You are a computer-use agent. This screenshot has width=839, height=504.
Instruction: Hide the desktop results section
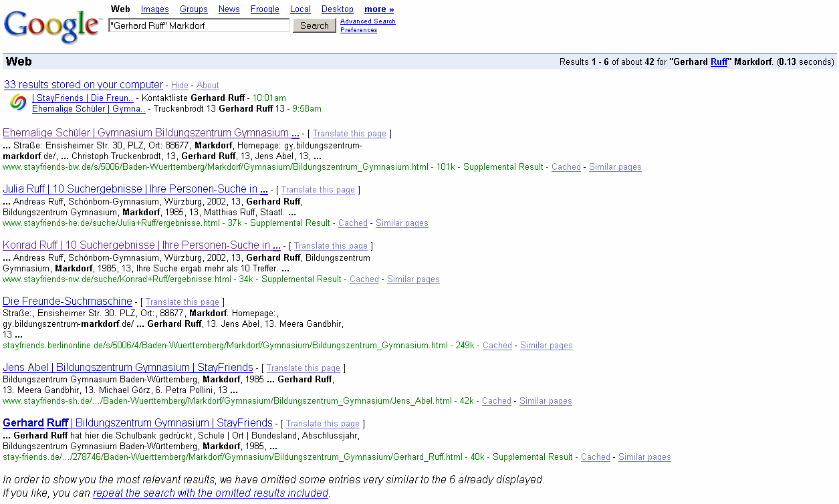pyautogui.click(x=180, y=86)
